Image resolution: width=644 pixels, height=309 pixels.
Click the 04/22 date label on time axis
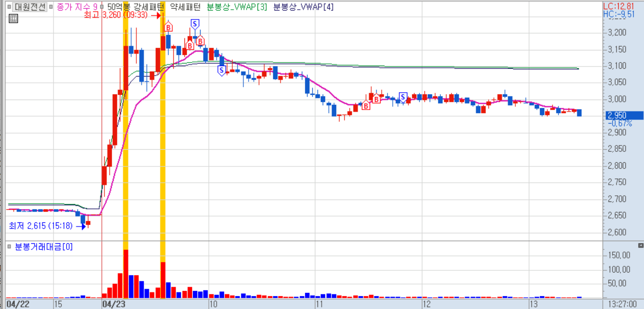click(x=18, y=304)
